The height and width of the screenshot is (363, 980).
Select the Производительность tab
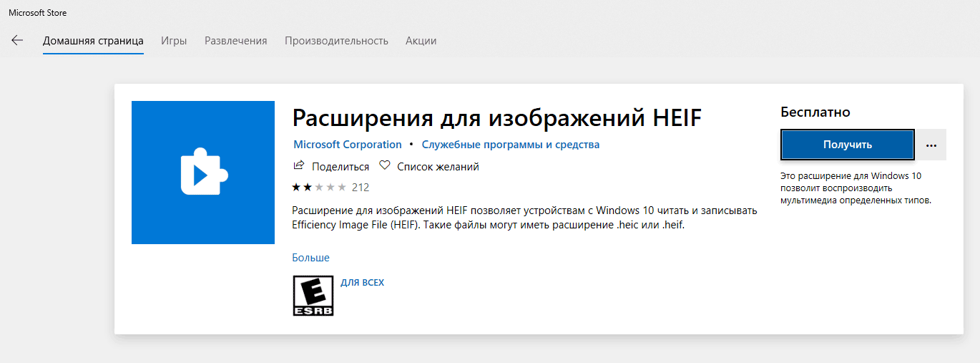(336, 41)
